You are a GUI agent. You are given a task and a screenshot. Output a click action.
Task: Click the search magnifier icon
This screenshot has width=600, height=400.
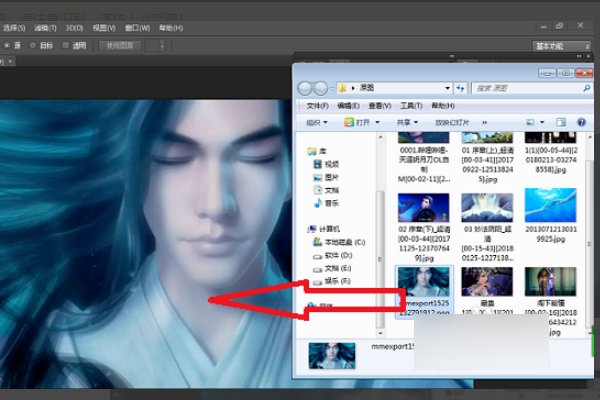click(x=586, y=88)
